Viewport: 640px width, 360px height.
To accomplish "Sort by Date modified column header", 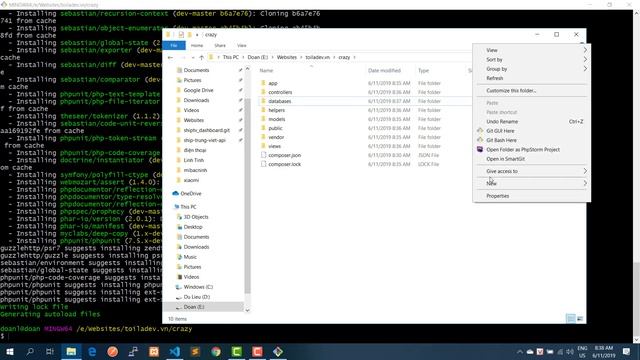I will [x=384, y=71].
